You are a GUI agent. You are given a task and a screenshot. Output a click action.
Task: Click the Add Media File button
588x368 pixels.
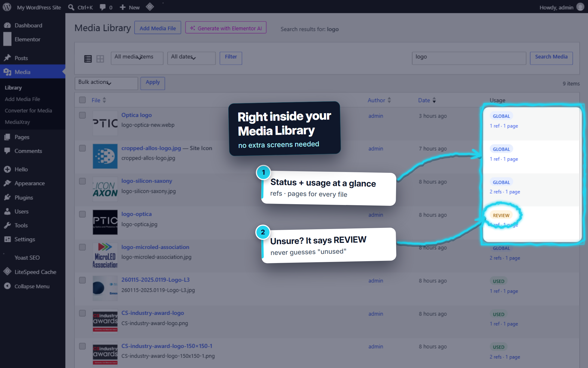(158, 28)
